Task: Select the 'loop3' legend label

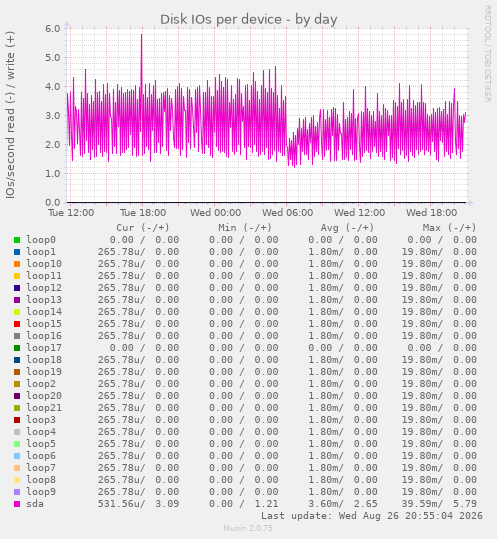Action: click(41, 420)
